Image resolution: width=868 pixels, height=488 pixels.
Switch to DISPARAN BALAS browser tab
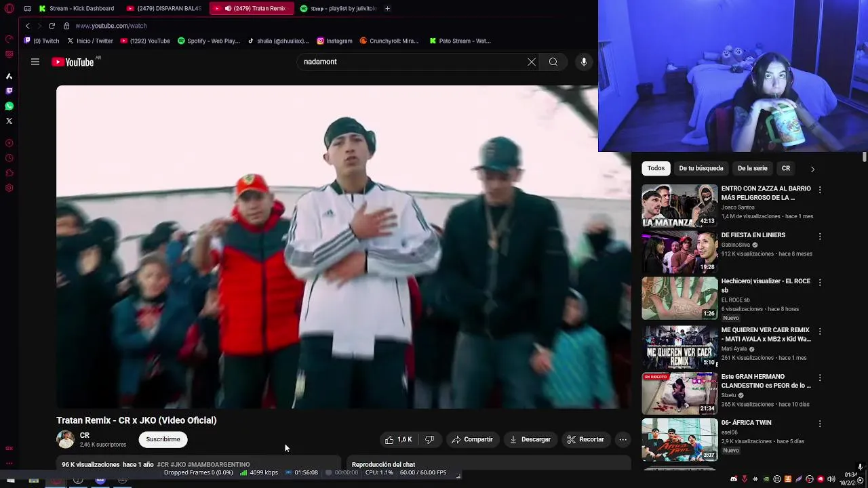(x=164, y=9)
